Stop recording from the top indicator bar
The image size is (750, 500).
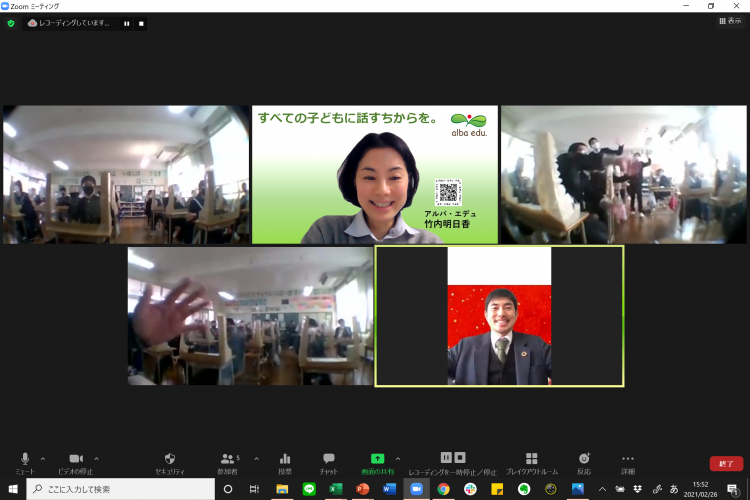tap(141, 23)
